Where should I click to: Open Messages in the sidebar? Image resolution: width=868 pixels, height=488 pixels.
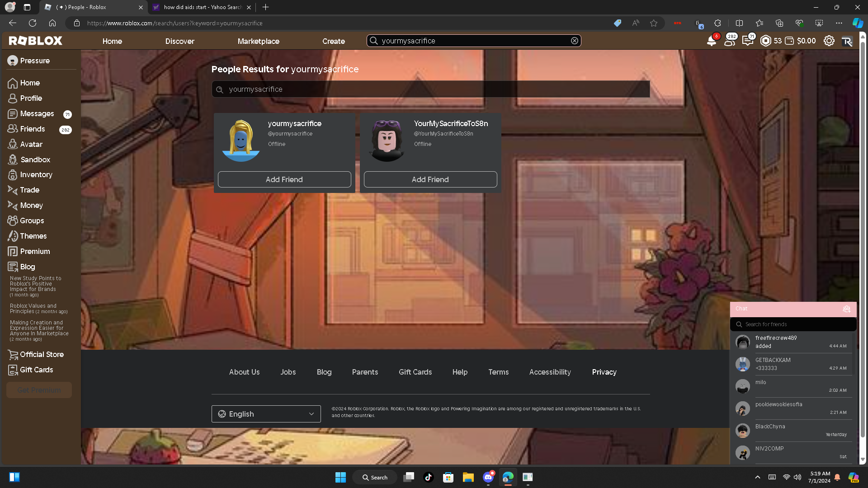[37, 113]
